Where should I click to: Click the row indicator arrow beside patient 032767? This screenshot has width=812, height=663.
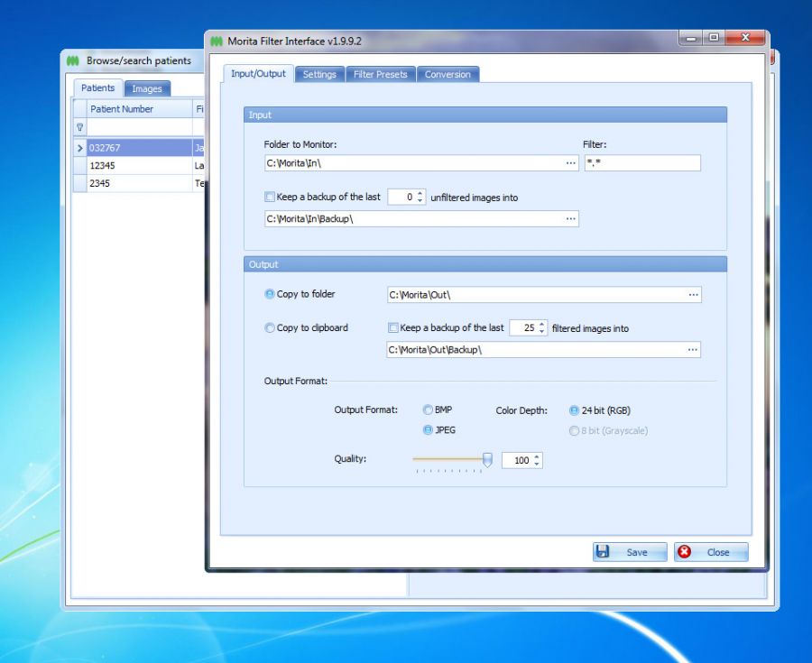(79, 148)
